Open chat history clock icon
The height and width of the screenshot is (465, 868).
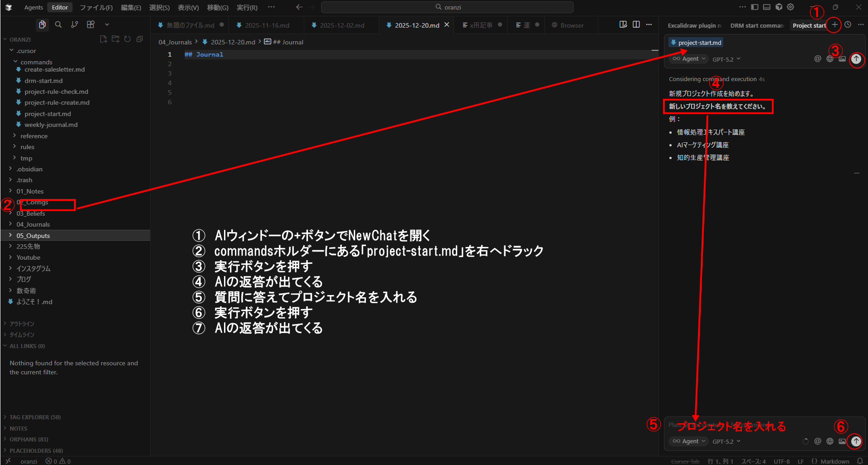click(848, 25)
